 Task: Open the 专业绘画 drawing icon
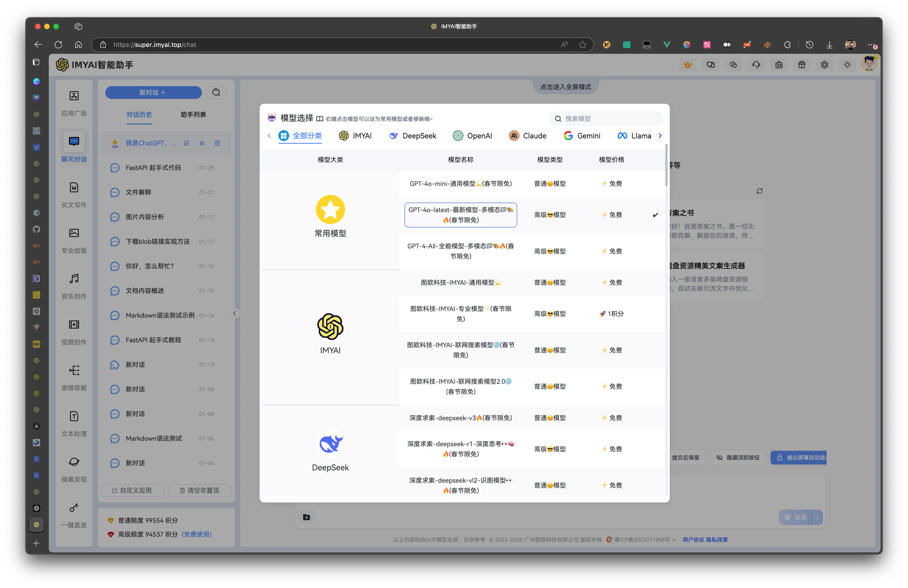[74, 233]
